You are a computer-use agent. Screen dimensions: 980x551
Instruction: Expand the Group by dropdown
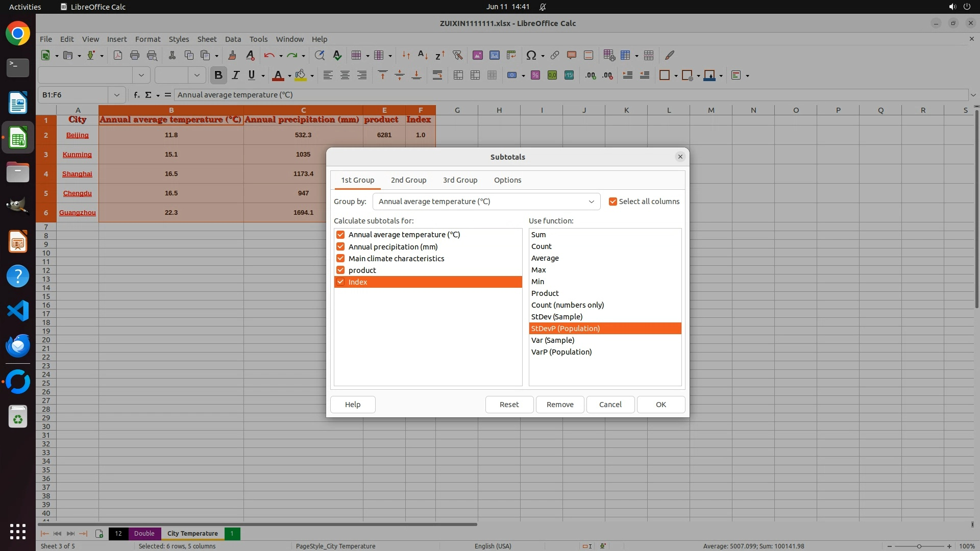591,202
